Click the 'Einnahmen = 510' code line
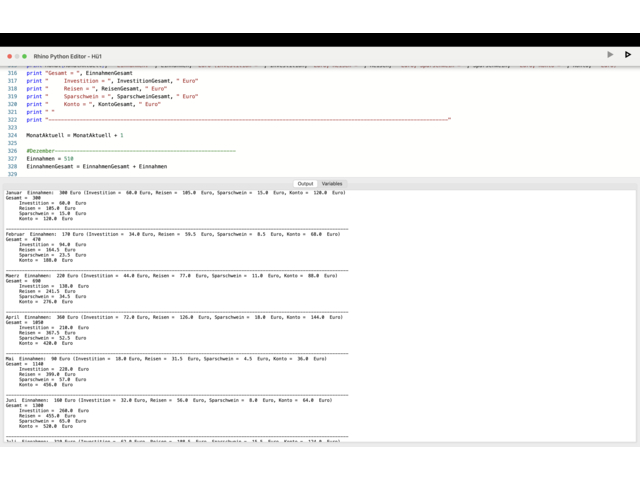Image resolution: width=640 pixels, height=480 pixels. [x=50, y=158]
